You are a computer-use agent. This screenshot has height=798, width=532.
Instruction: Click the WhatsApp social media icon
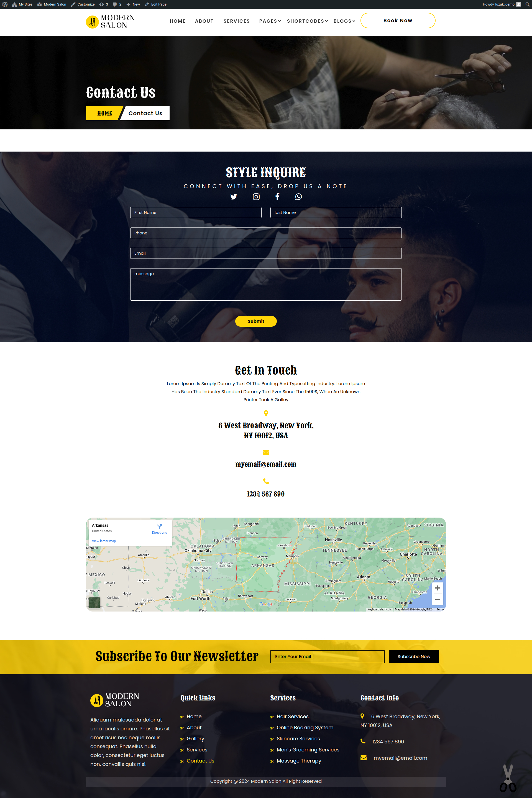tap(297, 197)
